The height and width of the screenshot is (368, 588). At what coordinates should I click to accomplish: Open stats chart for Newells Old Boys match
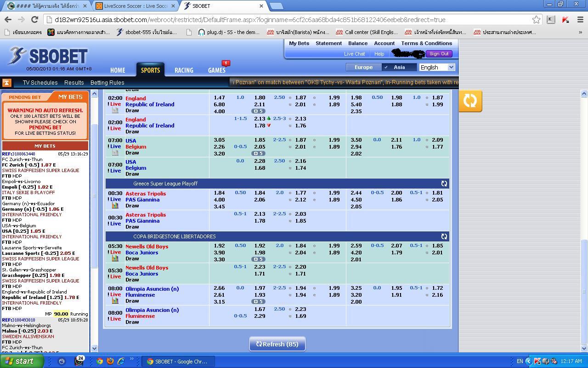coord(115,259)
